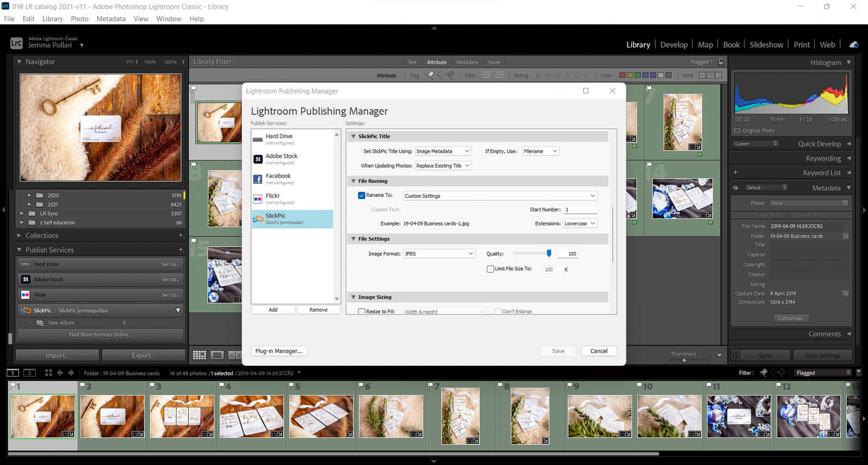Click the Adobe Stock icon in Publish Services panel
Image resolution: width=868 pixels, height=465 pixels.
(25, 280)
